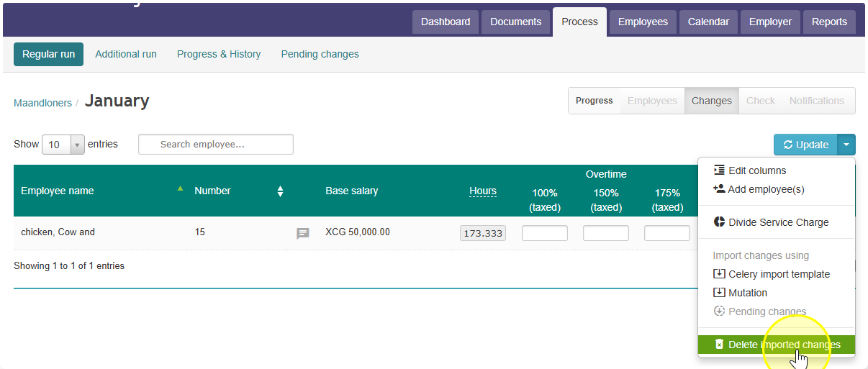
Task: Open the Update button dropdown caret
Action: (x=846, y=145)
